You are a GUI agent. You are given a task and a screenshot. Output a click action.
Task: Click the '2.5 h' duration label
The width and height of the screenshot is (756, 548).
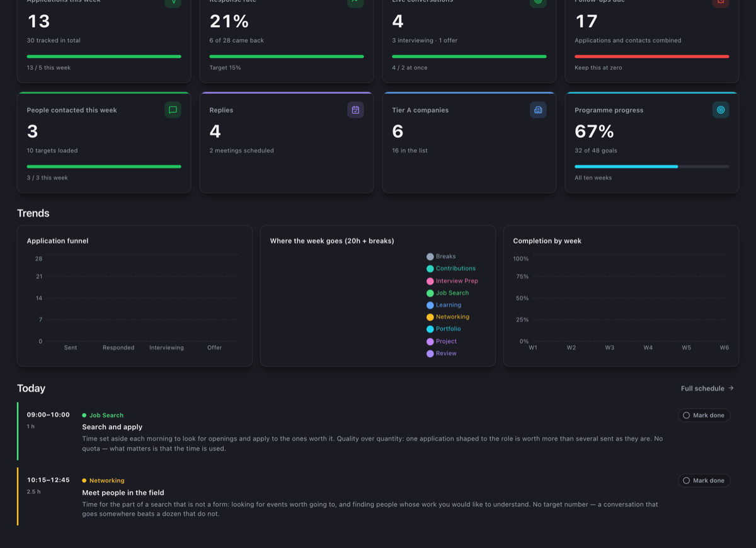pyautogui.click(x=33, y=491)
